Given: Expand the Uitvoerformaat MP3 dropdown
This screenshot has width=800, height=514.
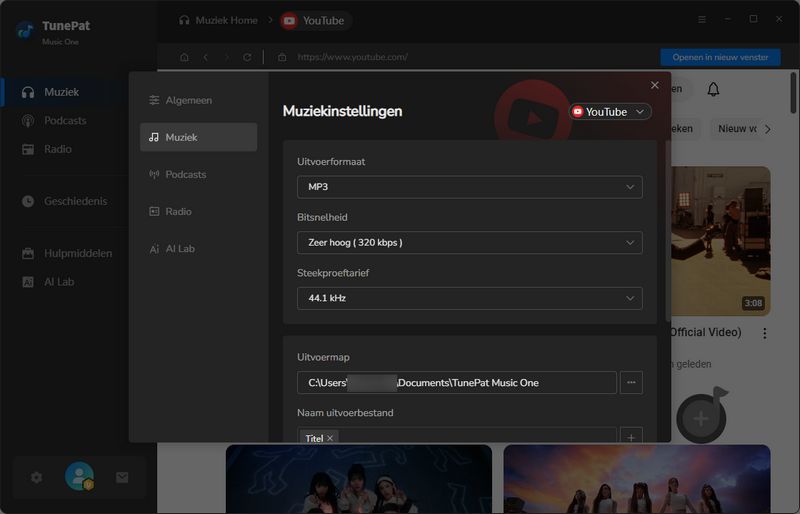Looking at the screenshot, I should (x=469, y=187).
